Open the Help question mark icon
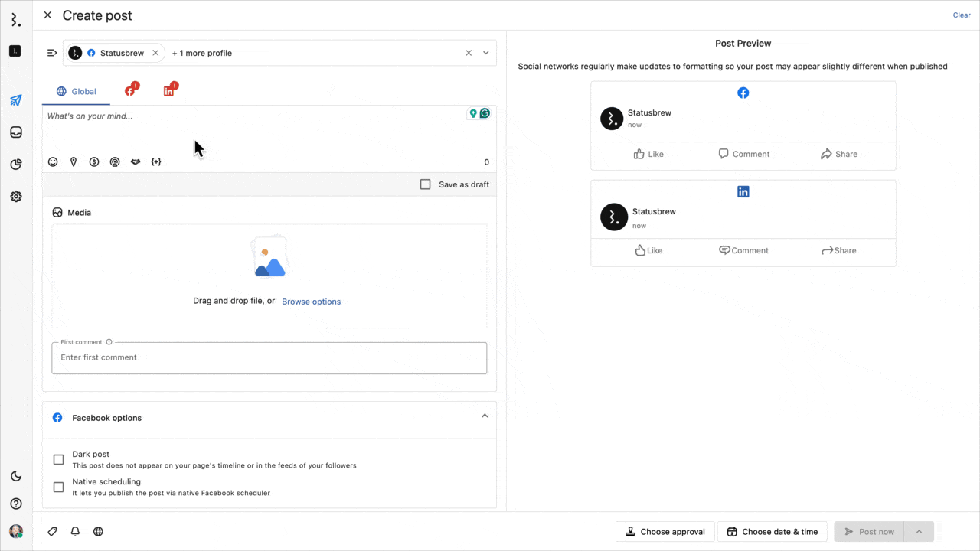 pos(15,504)
